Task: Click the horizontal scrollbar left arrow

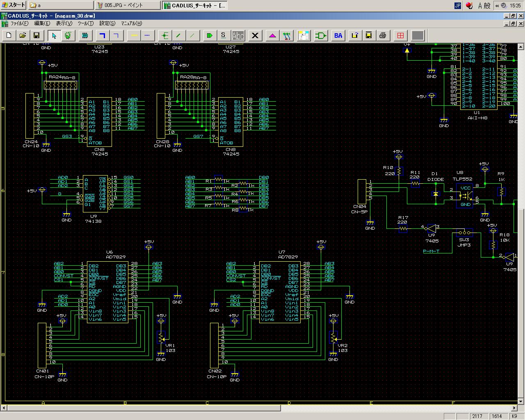Action: click(4, 408)
